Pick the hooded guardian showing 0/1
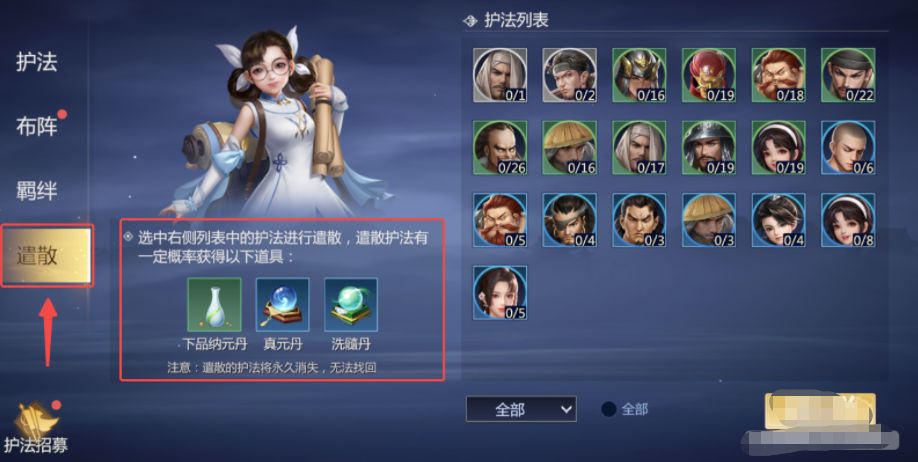918x462 pixels. coord(500,76)
